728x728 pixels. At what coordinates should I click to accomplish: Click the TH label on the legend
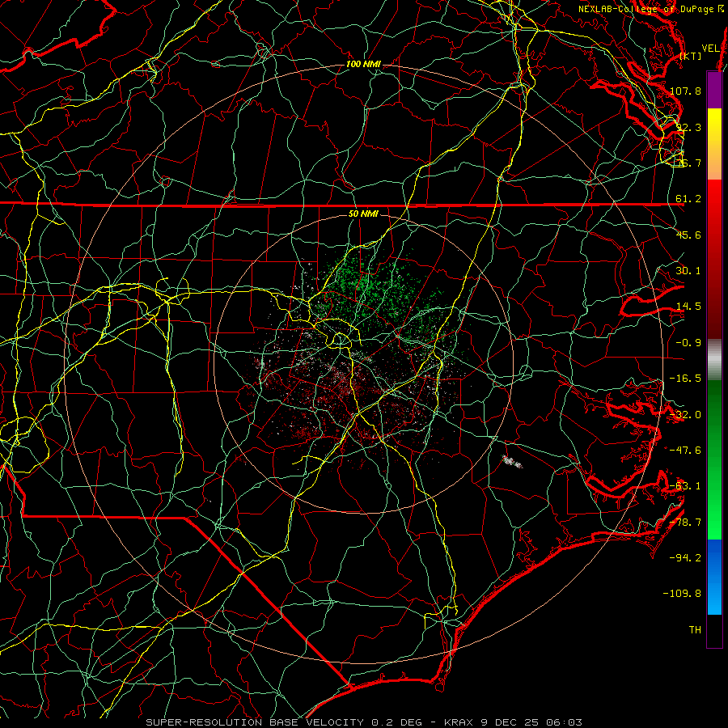coord(695,630)
